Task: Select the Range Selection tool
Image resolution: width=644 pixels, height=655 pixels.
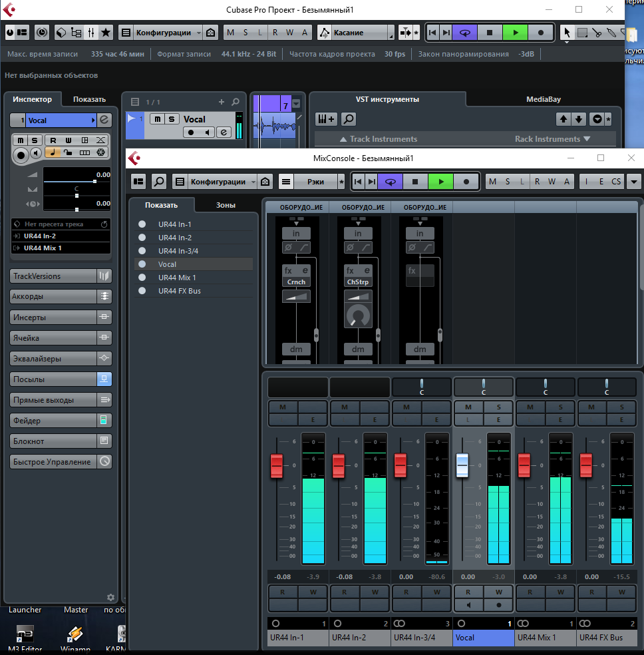Action: tap(582, 33)
